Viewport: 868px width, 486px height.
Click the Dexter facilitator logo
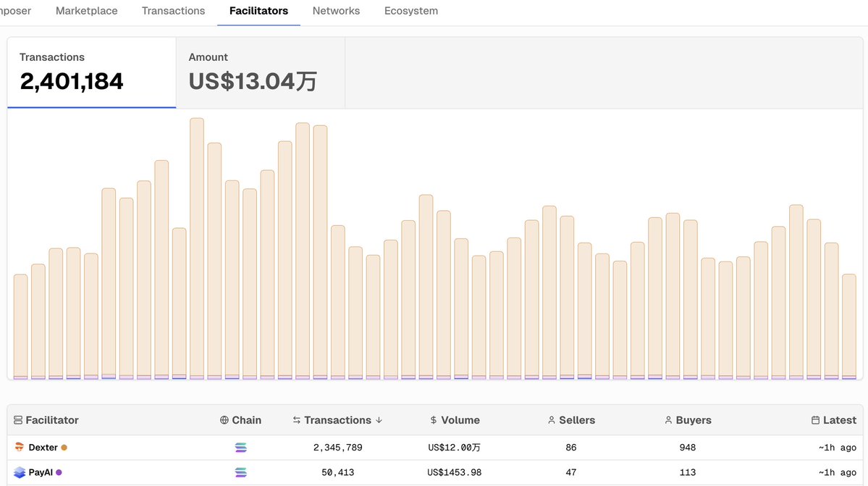[20, 448]
